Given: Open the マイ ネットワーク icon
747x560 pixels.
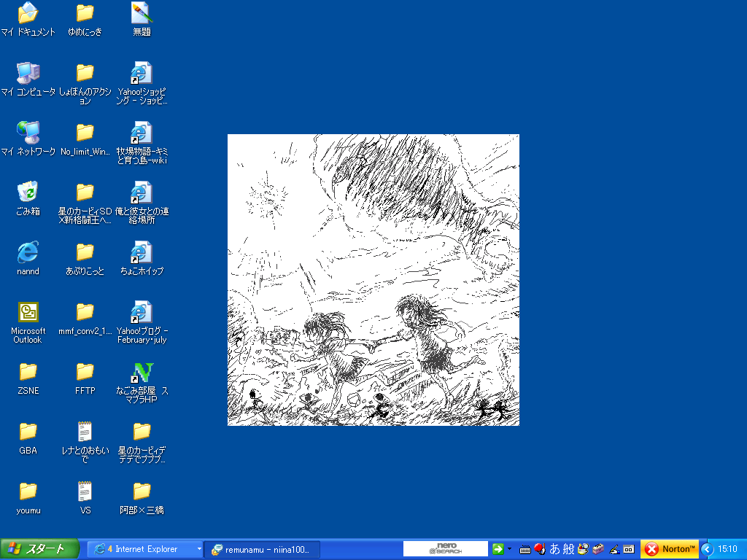Looking at the screenshot, I should click(x=28, y=139).
